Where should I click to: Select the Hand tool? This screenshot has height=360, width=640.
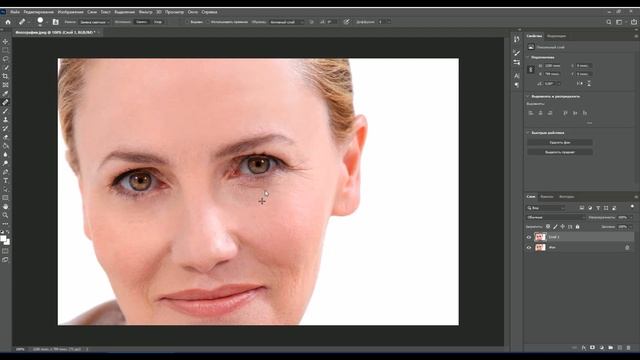tap(5, 207)
